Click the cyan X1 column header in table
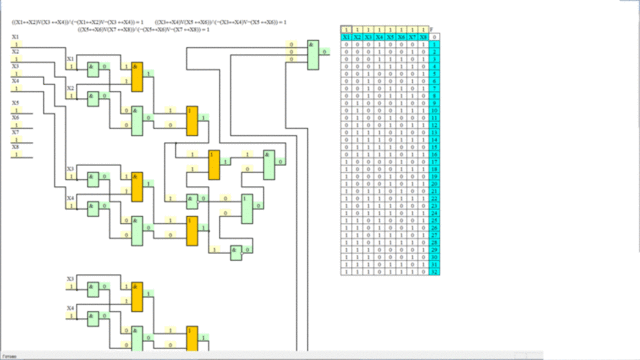The width and height of the screenshot is (640, 360). [x=346, y=37]
